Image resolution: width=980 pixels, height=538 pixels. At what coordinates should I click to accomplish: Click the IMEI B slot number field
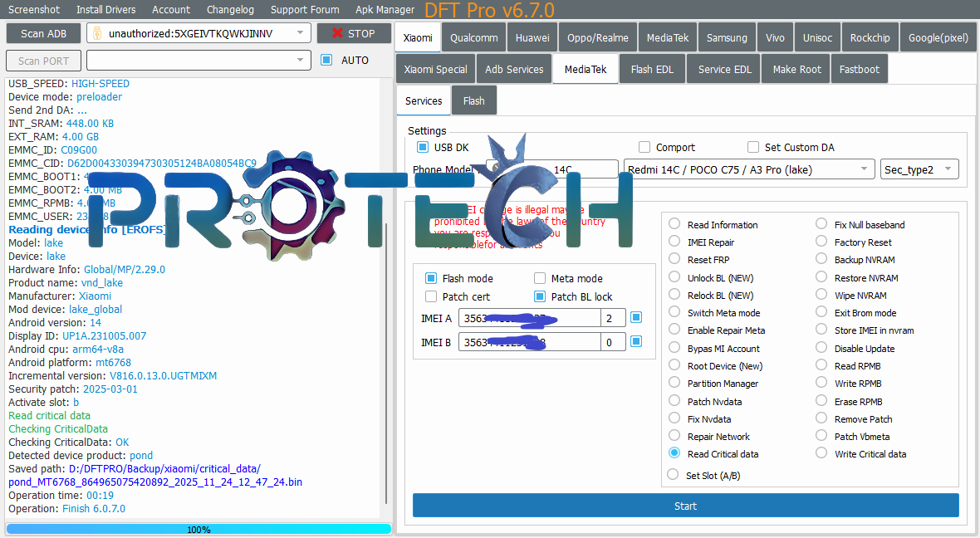tap(613, 342)
